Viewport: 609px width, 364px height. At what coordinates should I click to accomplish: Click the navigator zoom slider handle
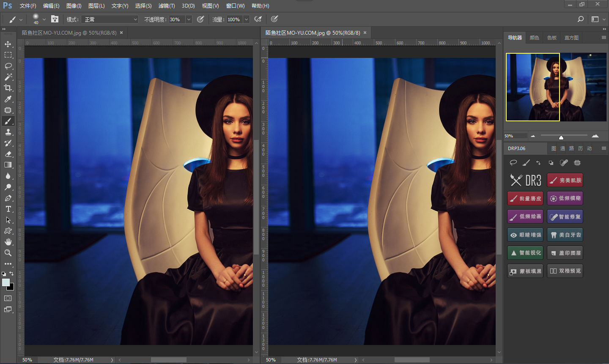tap(561, 137)
